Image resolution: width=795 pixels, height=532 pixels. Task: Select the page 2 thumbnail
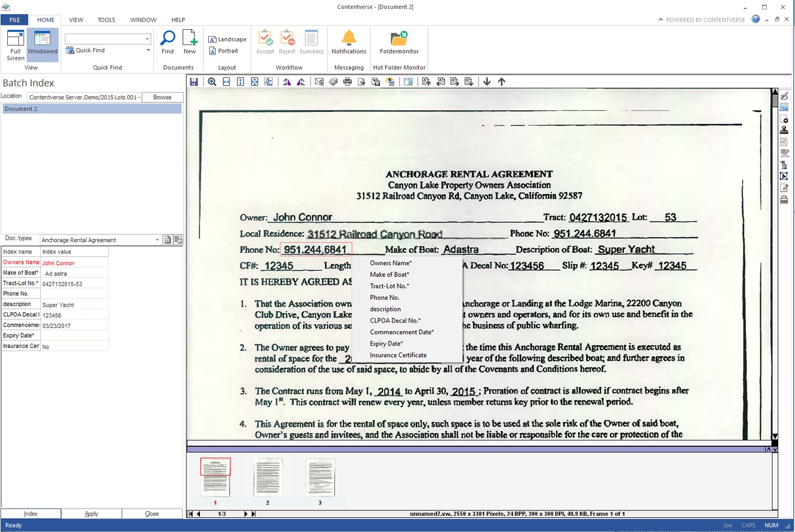(x=268, y=478)
